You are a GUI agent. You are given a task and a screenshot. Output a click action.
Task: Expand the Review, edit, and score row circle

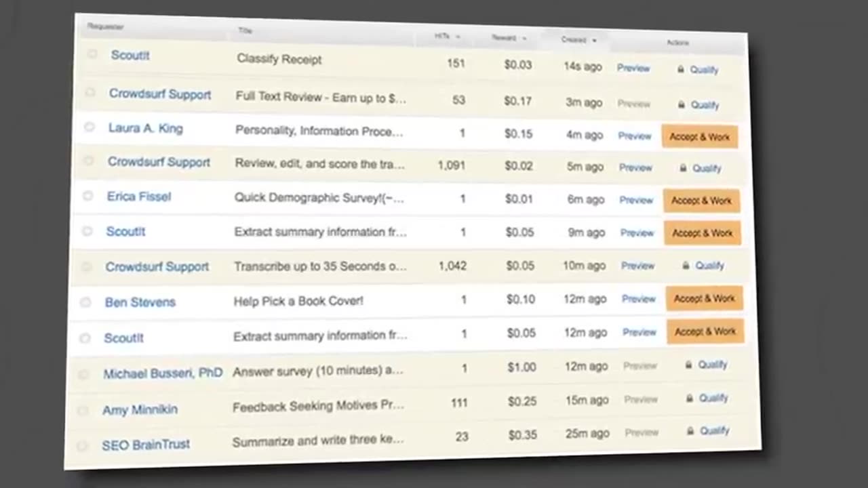click(x=88, y=161)
